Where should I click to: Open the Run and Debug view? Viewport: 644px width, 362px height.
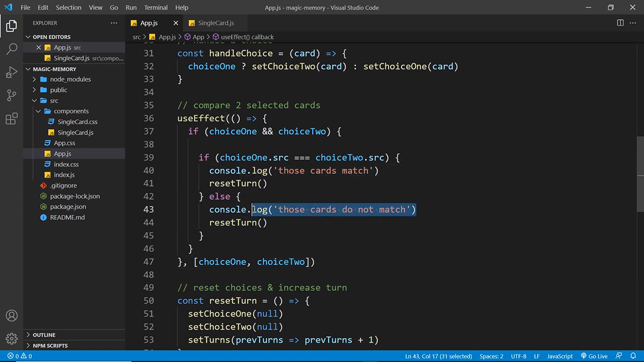point(11,72)
